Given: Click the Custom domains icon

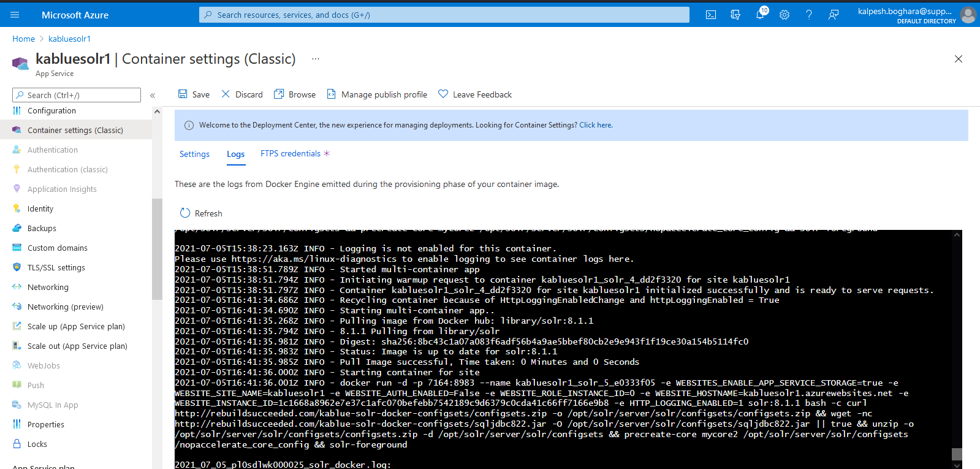Looking at the screenshot, I should 17,248.
